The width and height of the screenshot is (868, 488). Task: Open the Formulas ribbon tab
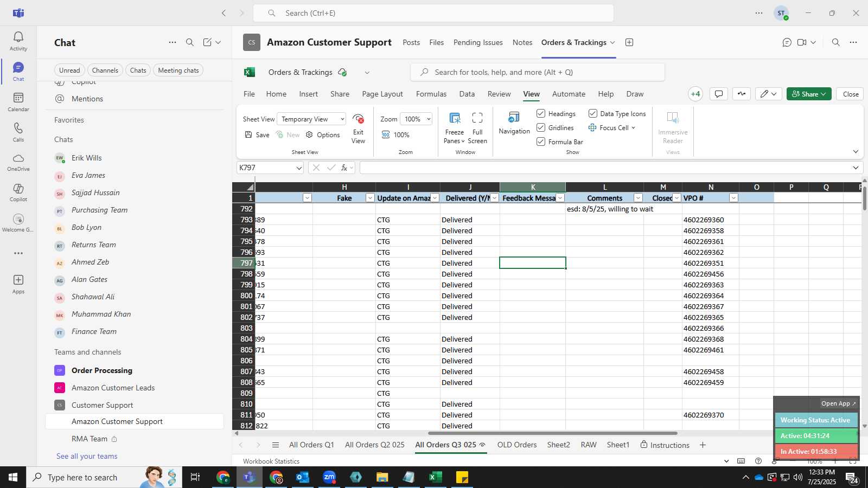(431, 94)
